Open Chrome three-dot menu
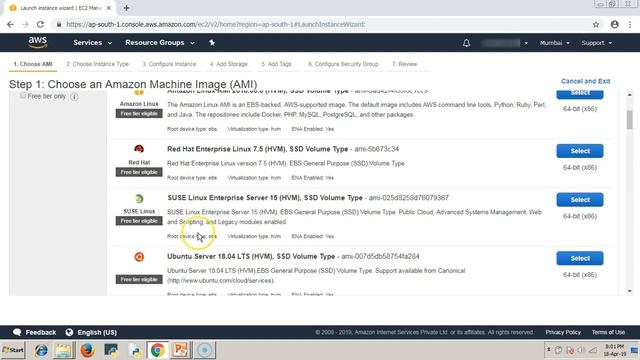640x360 pixels. (x=630, y=24)
